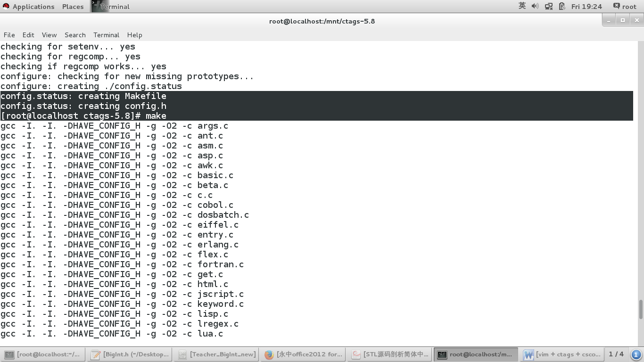The image size is (644, 362).
Task: Click the terminal vertical scrollbar handle
Action: coord(641,309)
